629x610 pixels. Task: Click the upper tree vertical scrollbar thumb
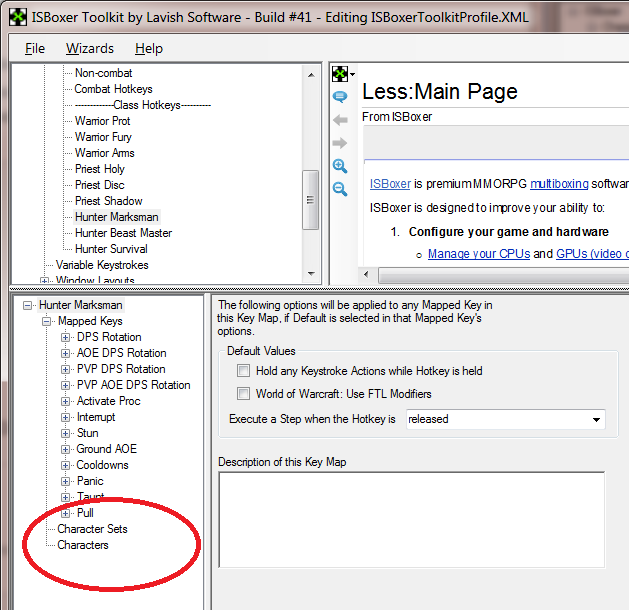tap(310, 200)
